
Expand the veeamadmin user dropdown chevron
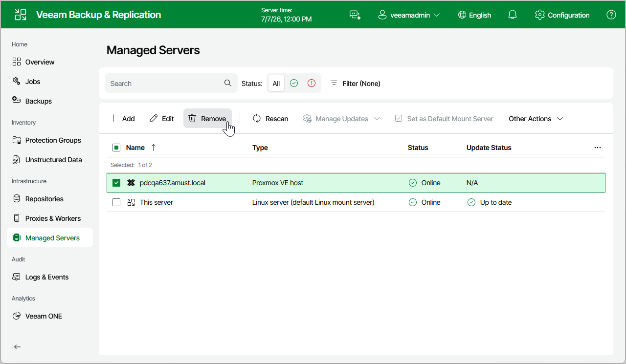pos(437,15)
